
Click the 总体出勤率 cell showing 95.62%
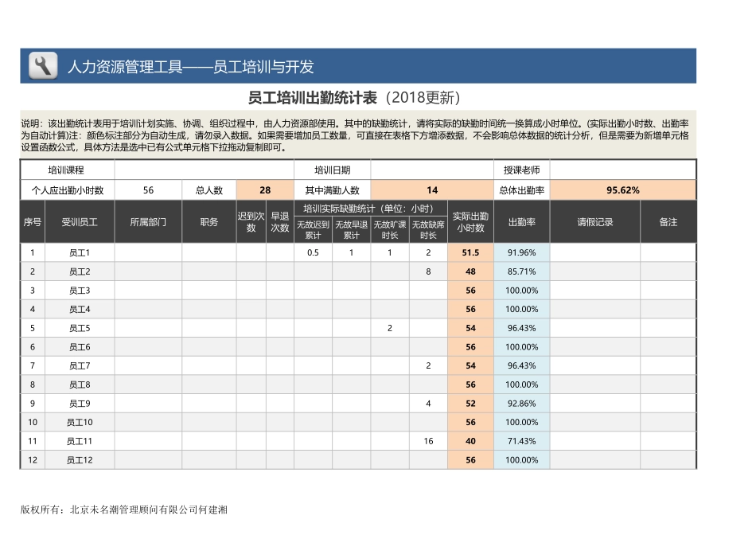pyautogui.click(x=622, y=190)
